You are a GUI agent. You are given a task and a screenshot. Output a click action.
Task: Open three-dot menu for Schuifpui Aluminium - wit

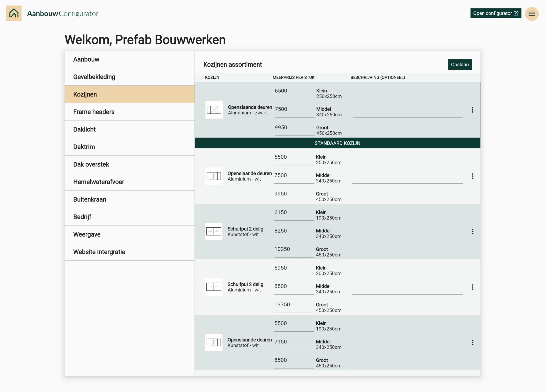click(x=472, y=287)
